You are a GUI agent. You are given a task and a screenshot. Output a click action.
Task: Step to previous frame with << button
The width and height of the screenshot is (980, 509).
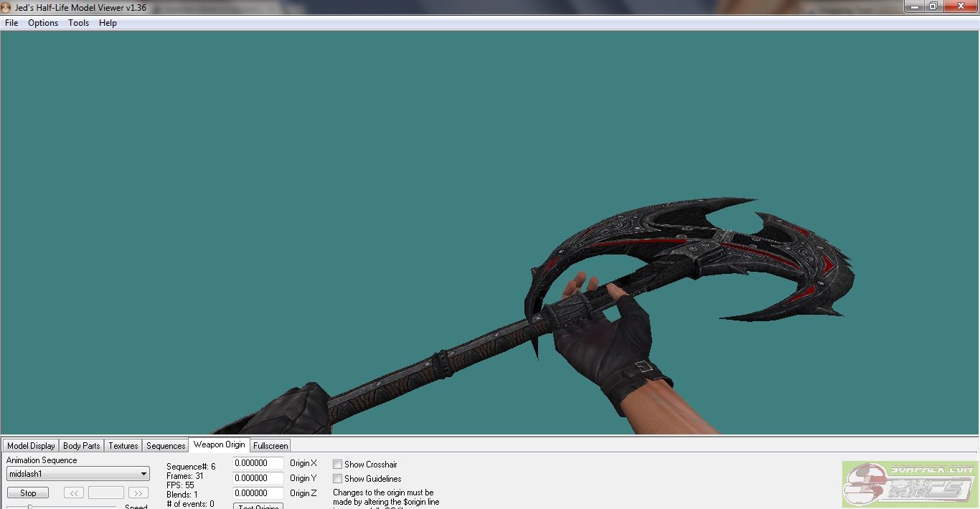pyautogui.click(x=74, y=493)
